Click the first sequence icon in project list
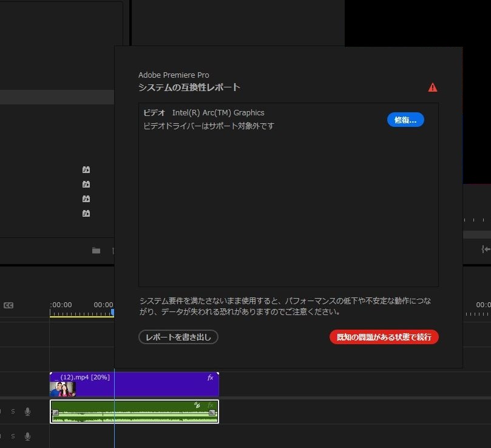491x448 pixels. tap(86, 170)
